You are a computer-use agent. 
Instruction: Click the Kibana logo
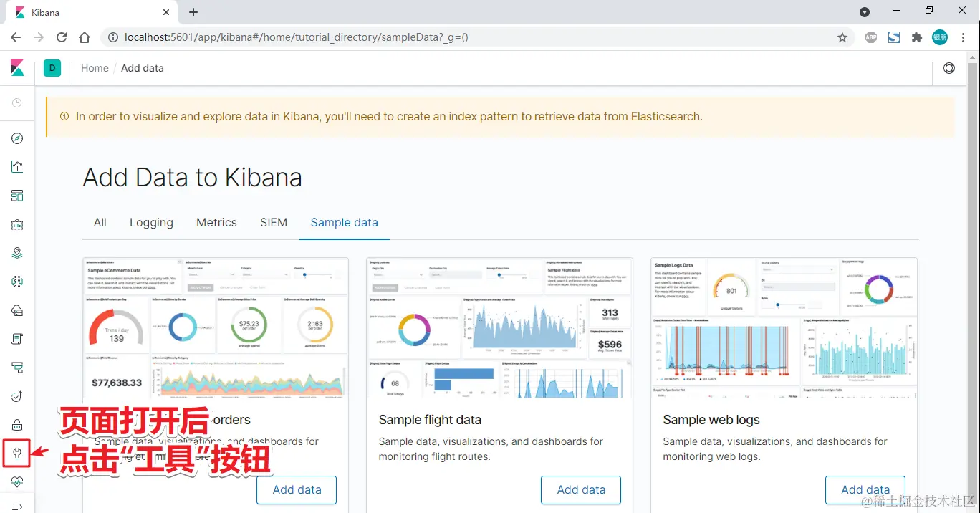pyautogui.click(x=17, y=68)
